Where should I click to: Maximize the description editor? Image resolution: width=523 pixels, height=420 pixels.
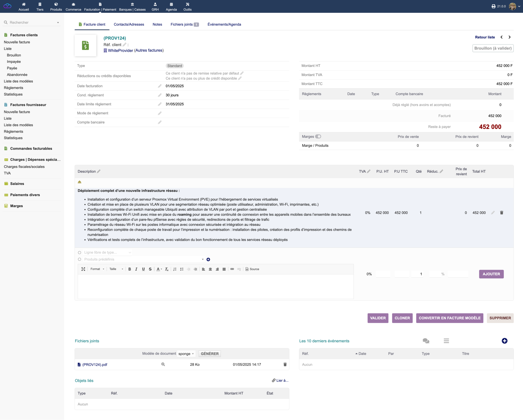pyautogui.click(x=83, y=269)
